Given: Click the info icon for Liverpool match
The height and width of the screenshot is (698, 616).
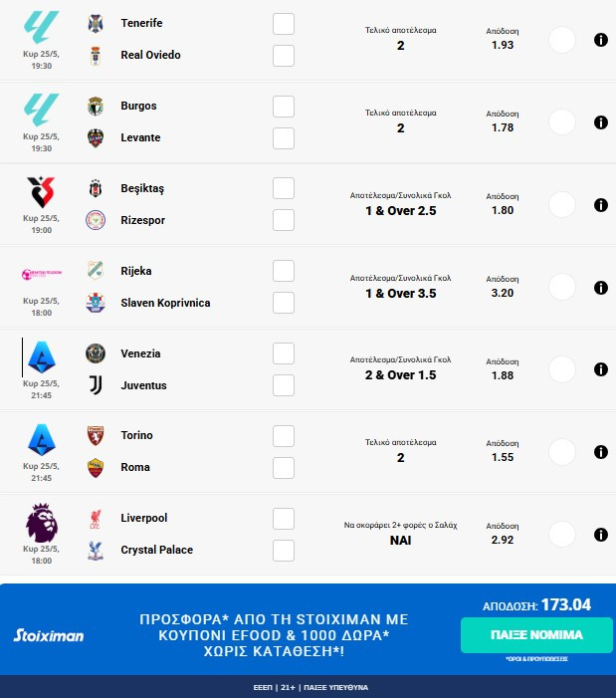Looking at the screenshot, I should tap(600, 535).
